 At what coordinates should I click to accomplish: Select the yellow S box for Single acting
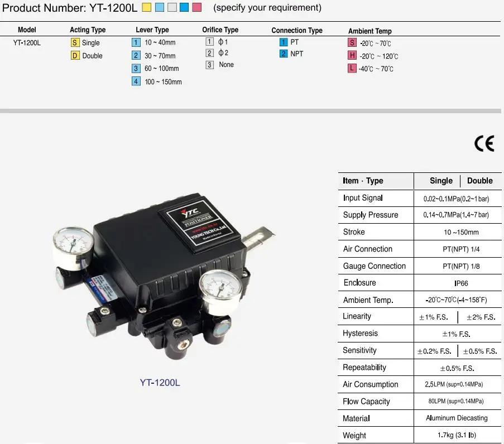pos(75,43)
